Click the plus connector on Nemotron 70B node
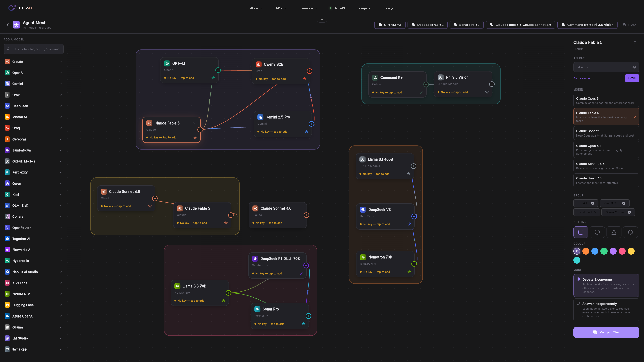This screenshot has width=644, height=362. point(414,264)
